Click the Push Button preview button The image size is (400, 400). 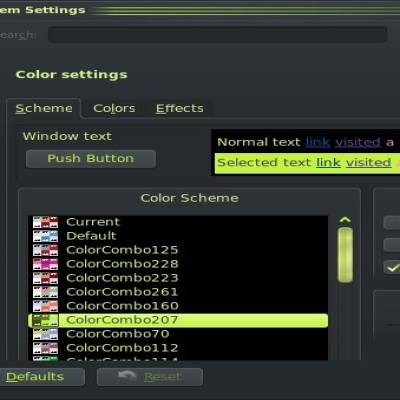click(x=91, y=159)
